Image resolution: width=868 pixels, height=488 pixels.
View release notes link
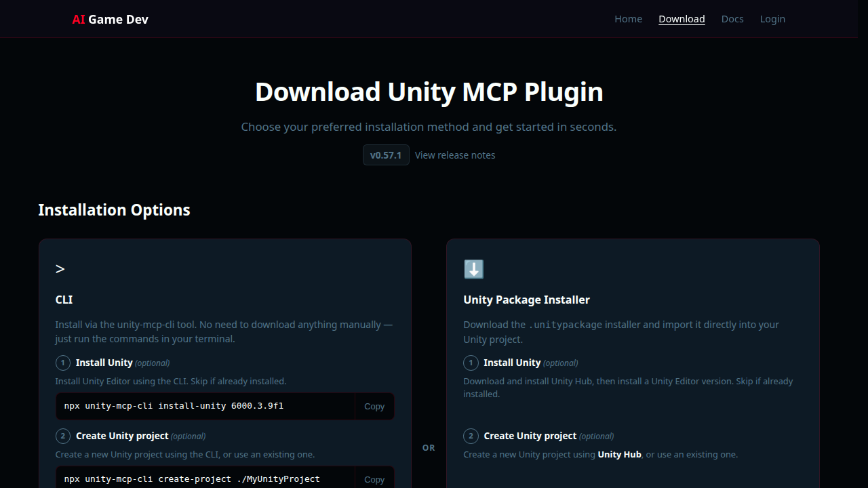455,155
